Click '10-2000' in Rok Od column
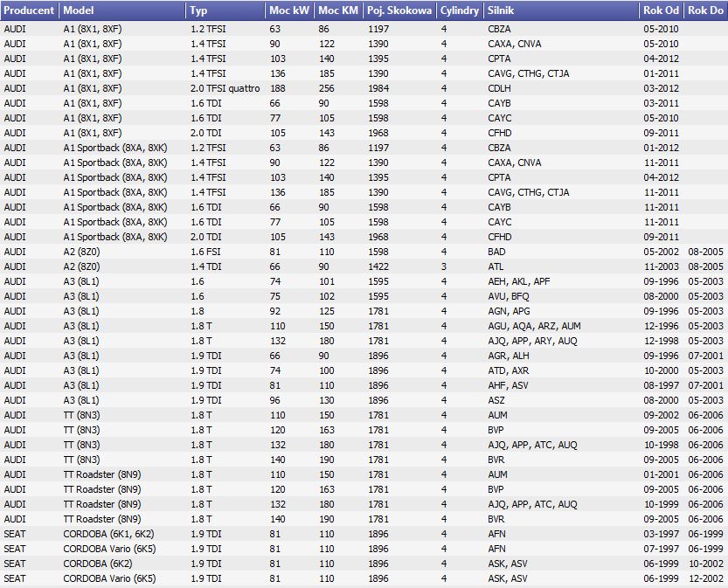The width and height of the screenshot is (728, 588). tap(661, 370)
